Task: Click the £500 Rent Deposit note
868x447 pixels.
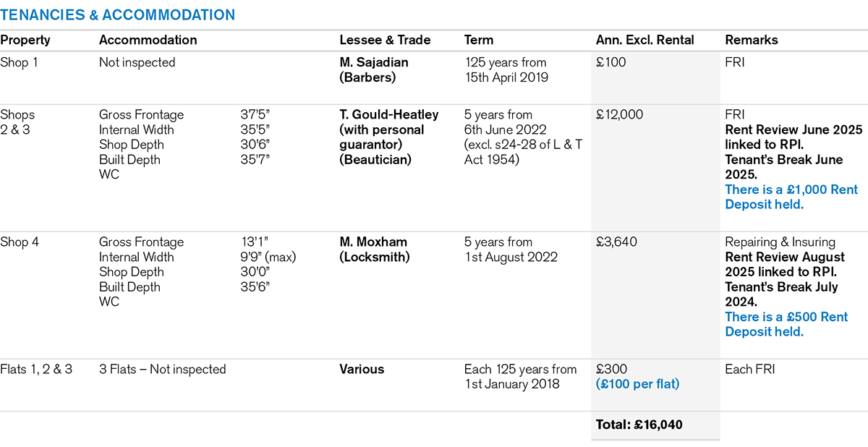Action: tap(786, 324)
